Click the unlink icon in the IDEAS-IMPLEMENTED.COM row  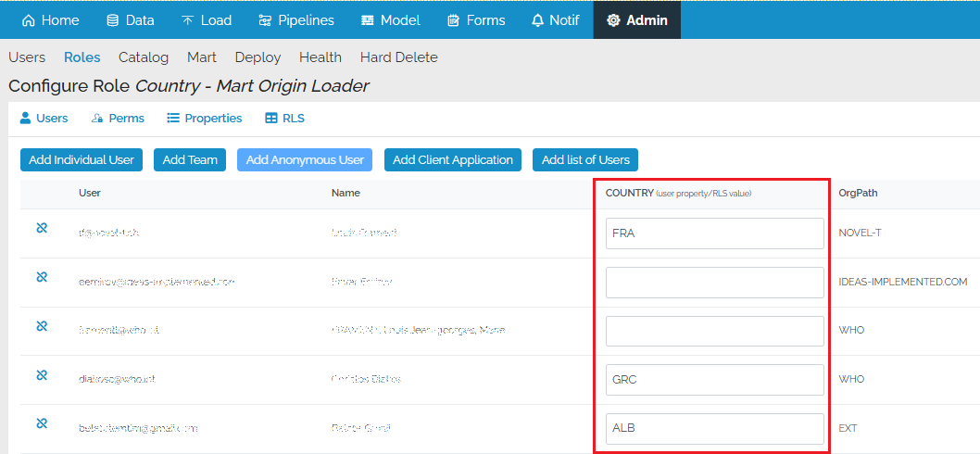(x=42, y=277)
